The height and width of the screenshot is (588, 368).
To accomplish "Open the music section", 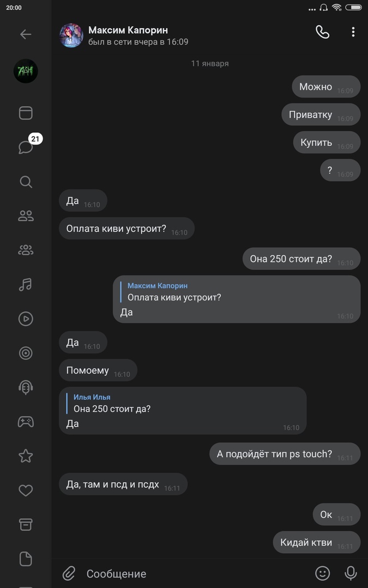I will (26, 284).
